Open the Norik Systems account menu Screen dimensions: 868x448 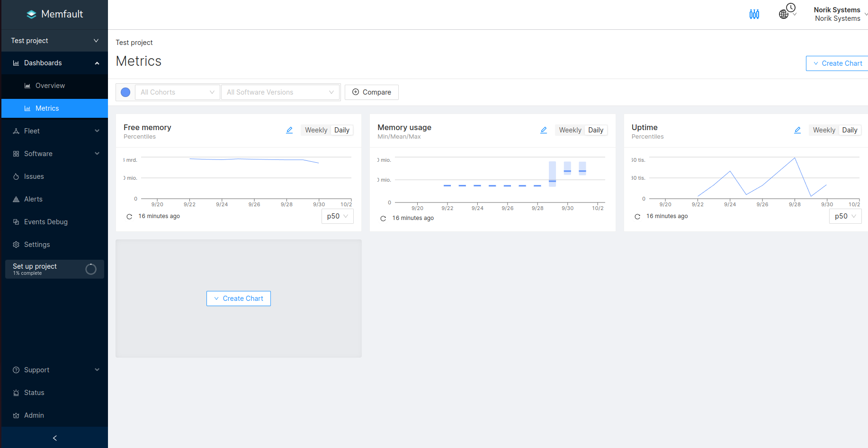[840, 14]
